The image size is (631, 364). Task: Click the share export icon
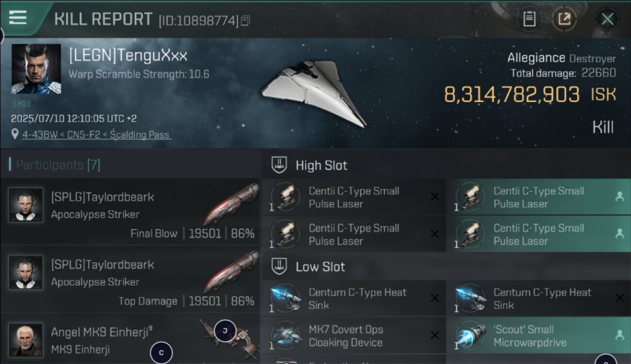click(564, 19)
